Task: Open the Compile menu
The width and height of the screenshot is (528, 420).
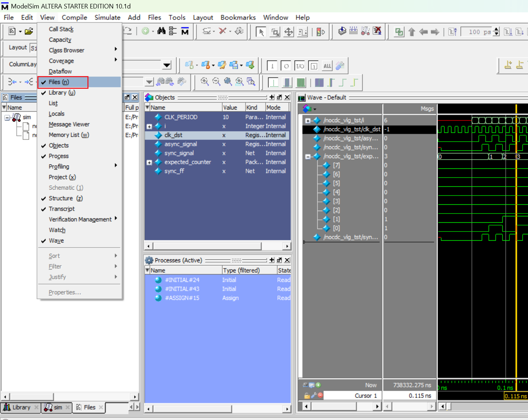Action: (x=74, y=17)
